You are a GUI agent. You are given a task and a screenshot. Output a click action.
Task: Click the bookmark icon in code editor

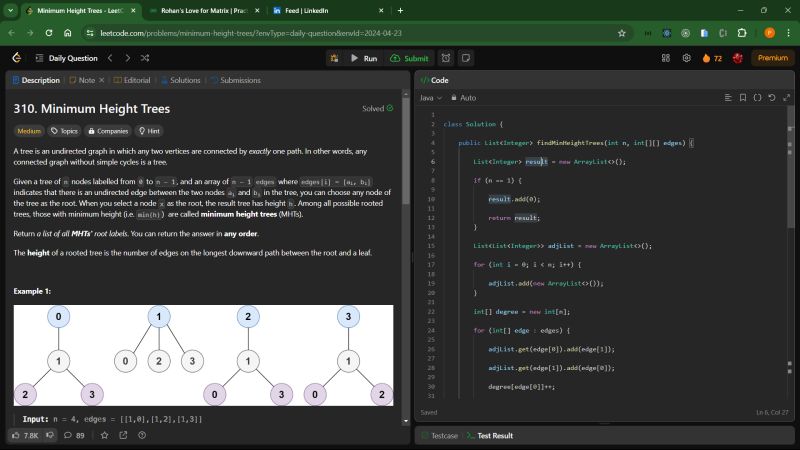coord(743,98)
